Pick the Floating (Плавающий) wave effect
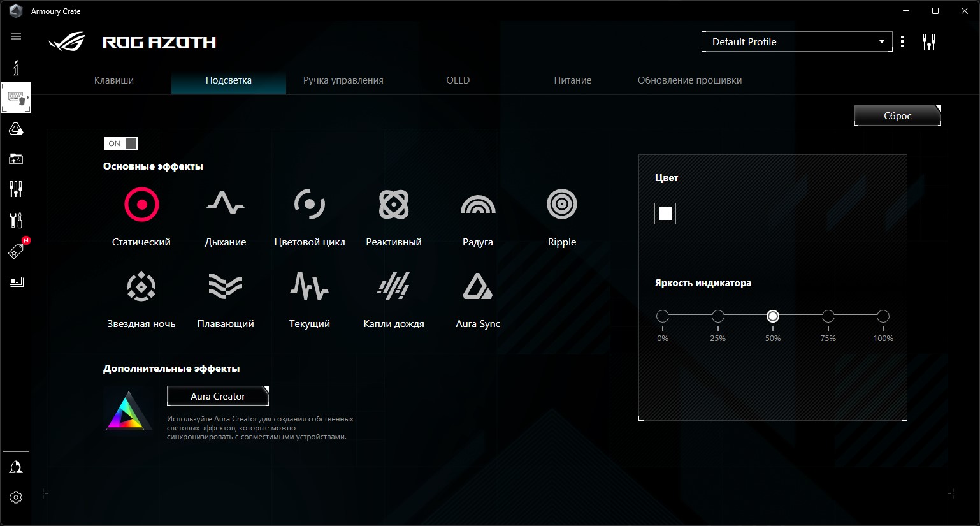 pos(226,286)
